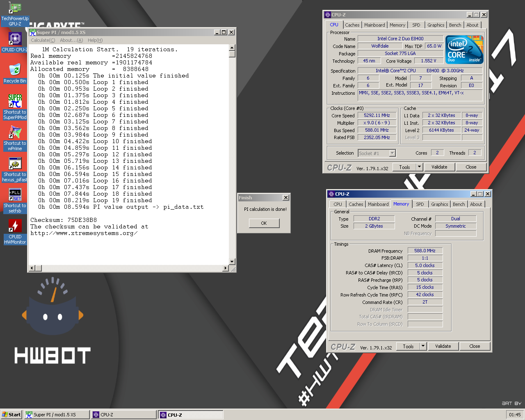Close the Finish dialog with X
The image size is (525, 420).
tap(285, 198)
